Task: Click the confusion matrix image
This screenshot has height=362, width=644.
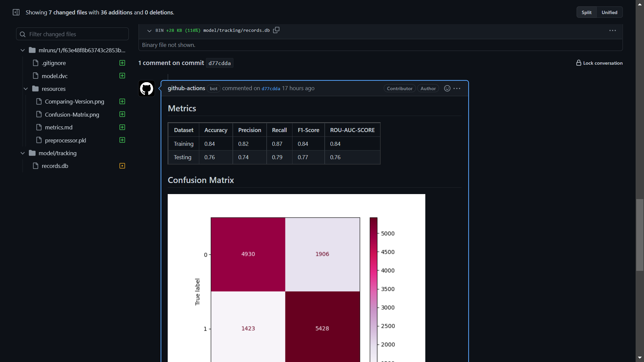Action: (297, 278)
